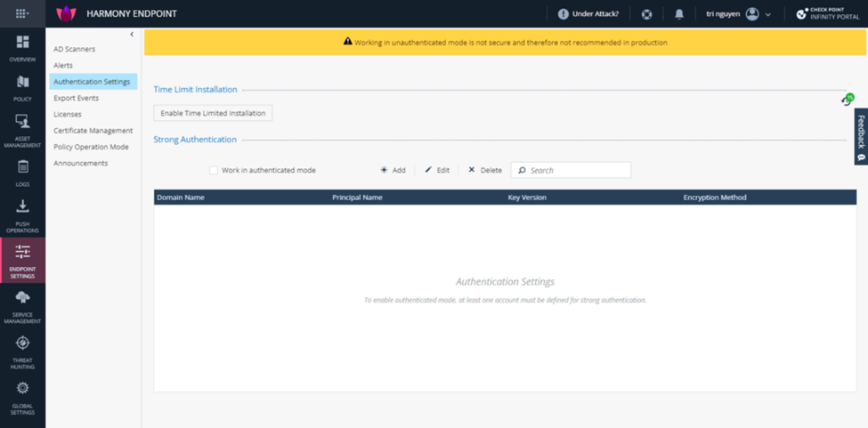Select Endpoint Settings in sidebar
The image size is (868, 428).
pos(22,261)
